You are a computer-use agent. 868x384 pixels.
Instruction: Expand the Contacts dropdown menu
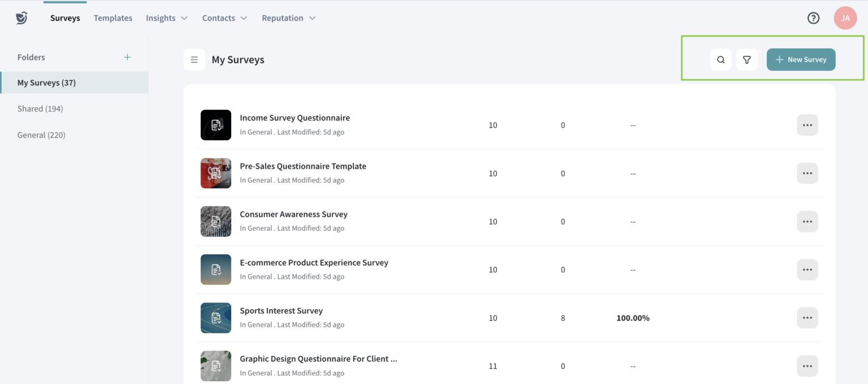(x=224, y=18)
